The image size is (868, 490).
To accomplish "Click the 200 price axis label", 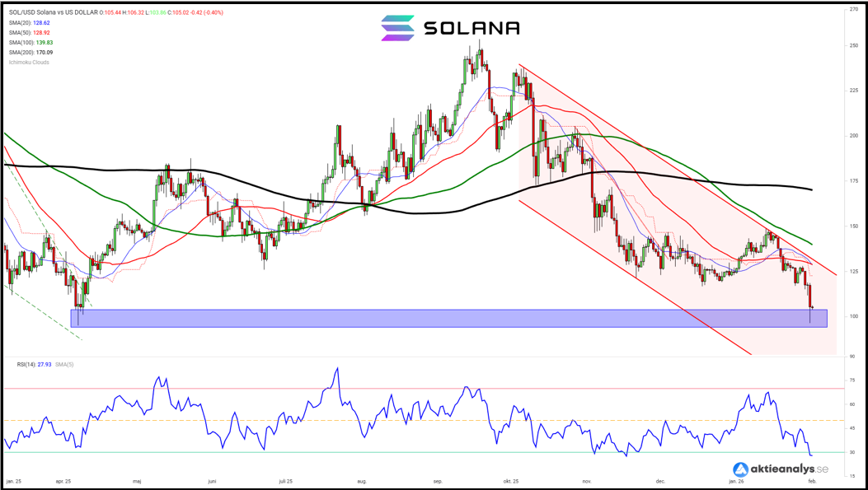I will click(854, 136).
